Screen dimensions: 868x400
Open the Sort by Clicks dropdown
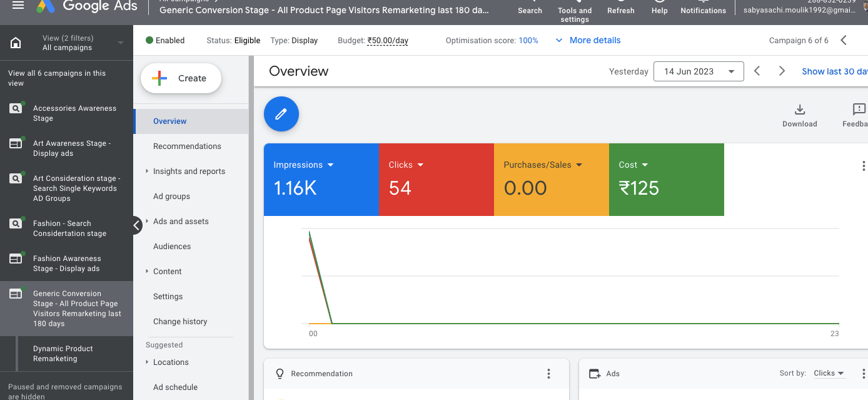tap(829, 373)
